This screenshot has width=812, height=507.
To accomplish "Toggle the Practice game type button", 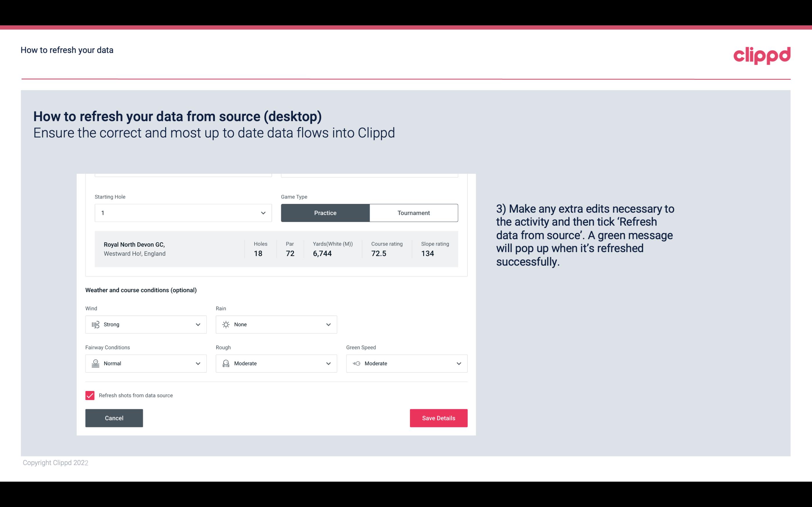I will [x=326, y=213].
